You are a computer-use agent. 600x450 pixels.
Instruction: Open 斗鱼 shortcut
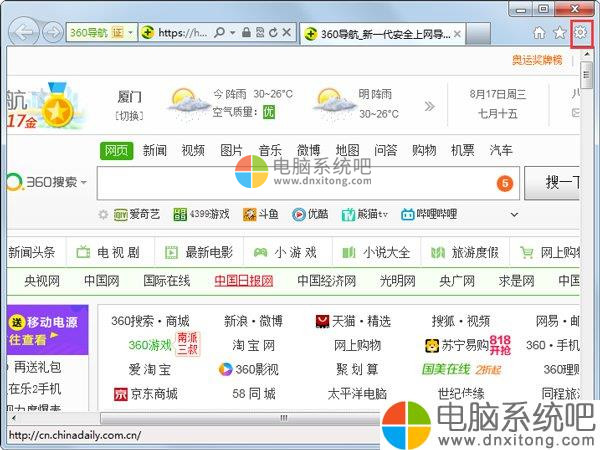coord(261,214)
